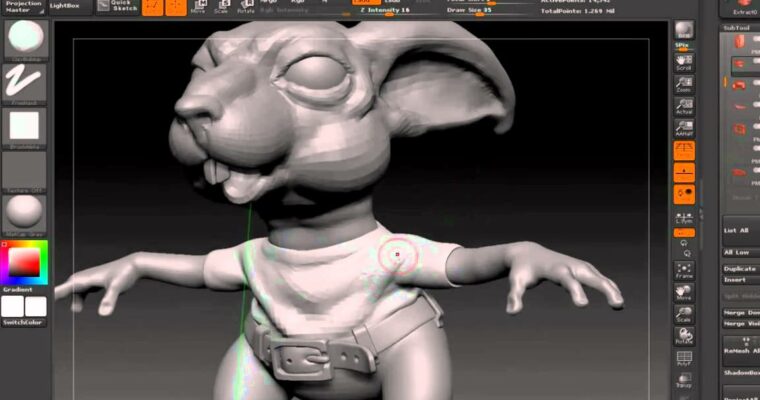Toggle Transp transparency mode
The image size is (760, 400).
pyautogui.click(x=684, y=381)
